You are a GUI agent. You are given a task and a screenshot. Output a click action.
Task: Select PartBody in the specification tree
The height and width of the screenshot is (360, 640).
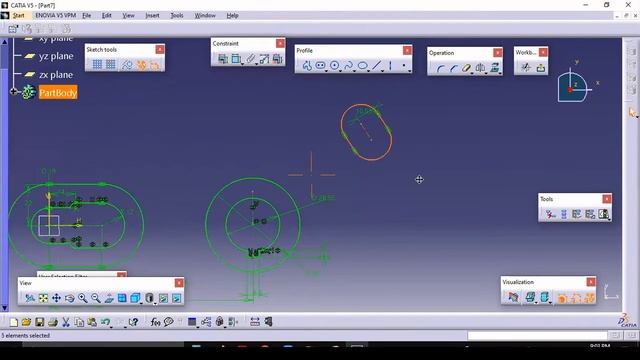(58, 92)
